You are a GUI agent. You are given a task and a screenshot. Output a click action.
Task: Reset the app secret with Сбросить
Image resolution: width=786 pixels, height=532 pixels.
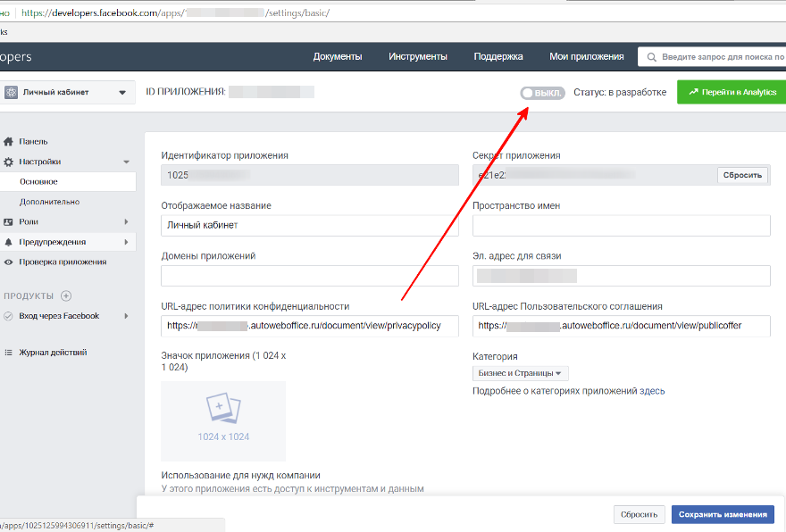tap(742, 175)
